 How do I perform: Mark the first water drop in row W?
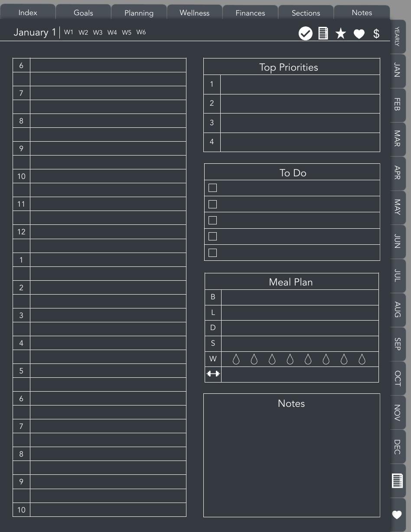tap(236, 359)
